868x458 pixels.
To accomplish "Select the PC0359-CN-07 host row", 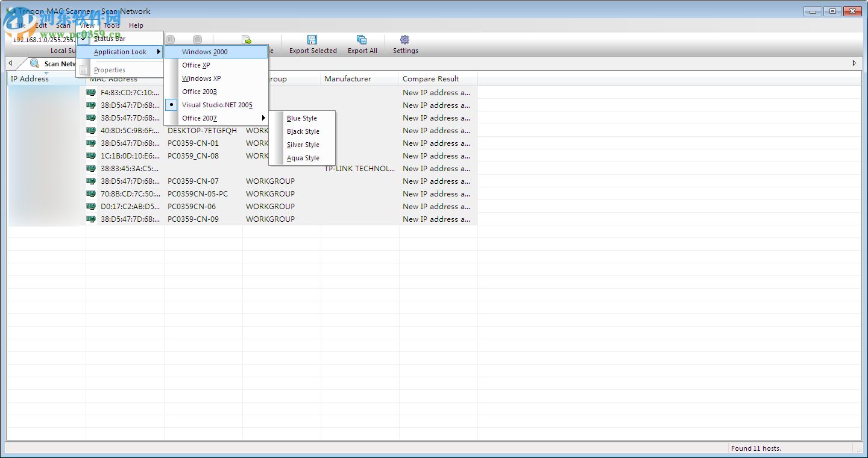I will 193,181.
